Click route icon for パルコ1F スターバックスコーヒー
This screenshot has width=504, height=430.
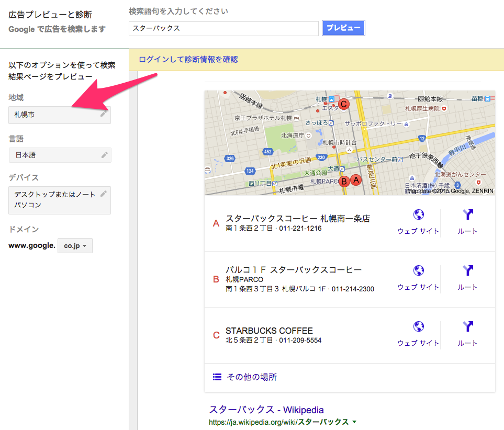[x=468, y=270]
